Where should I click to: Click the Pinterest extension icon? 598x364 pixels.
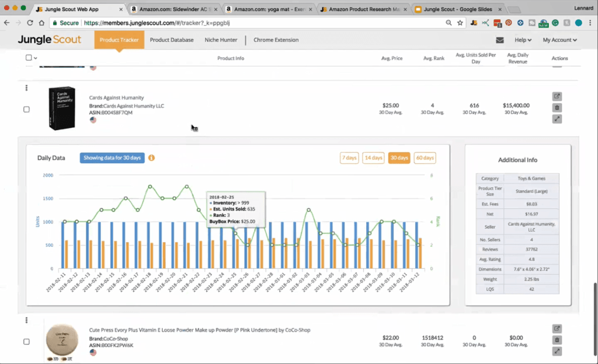pos(509,23)
